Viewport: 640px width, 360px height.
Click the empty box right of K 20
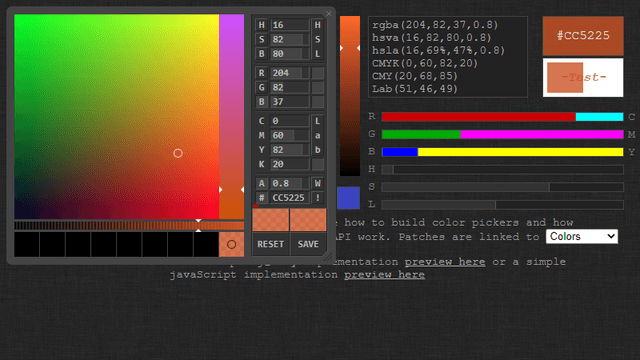pos(318,164)
